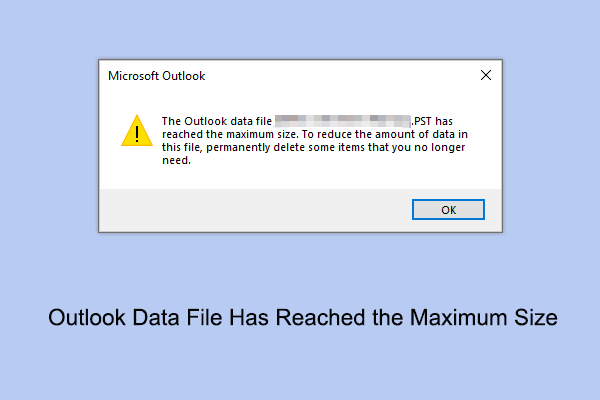The image size is (600, 400).
Task: Click white space below the warning icon
Action: pos(135,170)
